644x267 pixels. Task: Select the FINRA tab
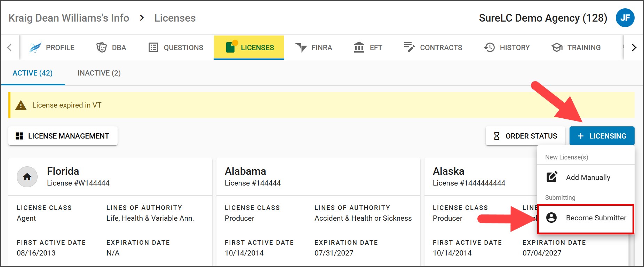tap(313, 47)
